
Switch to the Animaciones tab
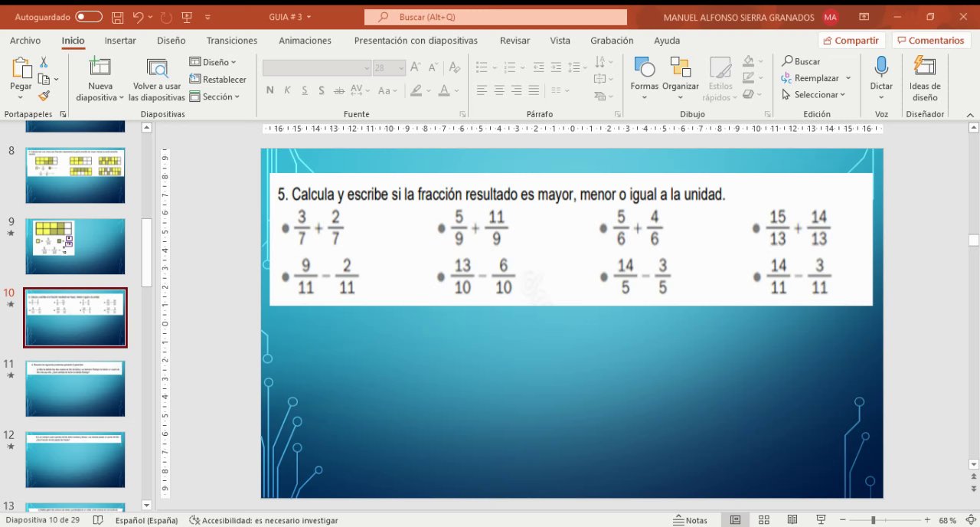coord(305,41)
